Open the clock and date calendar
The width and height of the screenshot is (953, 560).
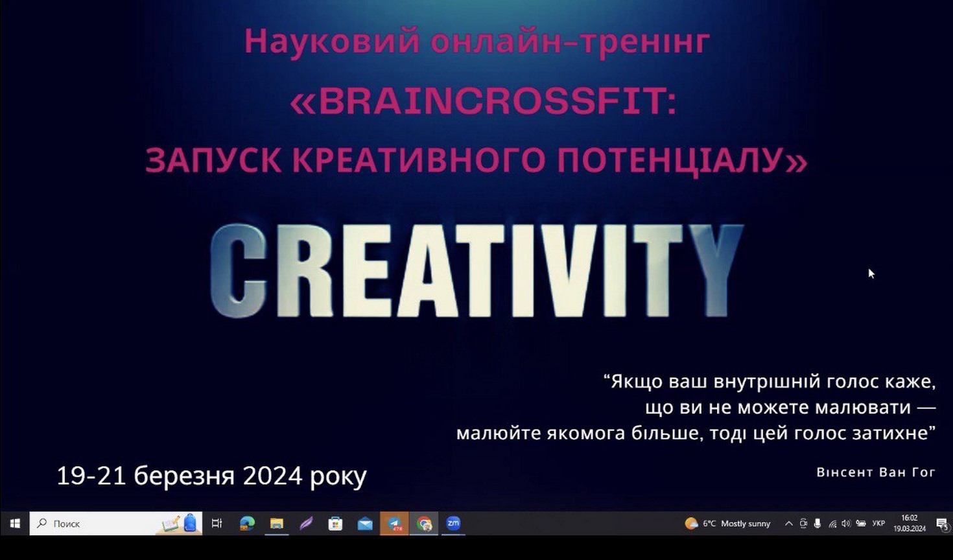click(x=909, y=523)
